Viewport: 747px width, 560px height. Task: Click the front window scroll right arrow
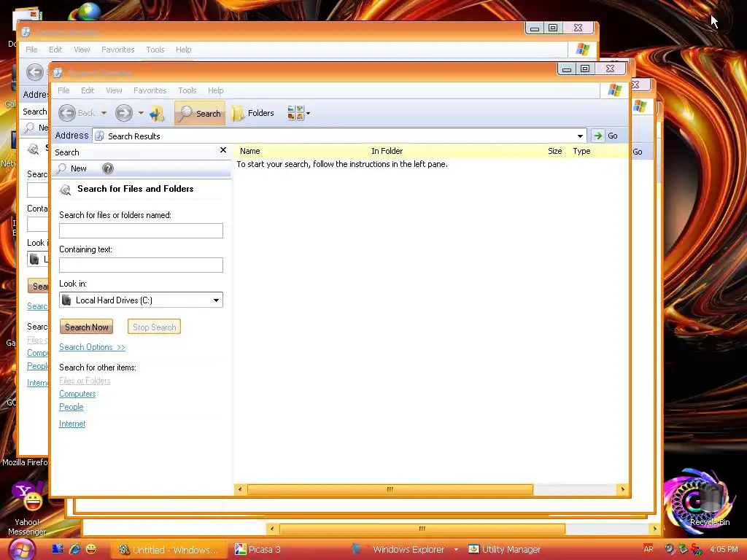[x=622, y=489]
